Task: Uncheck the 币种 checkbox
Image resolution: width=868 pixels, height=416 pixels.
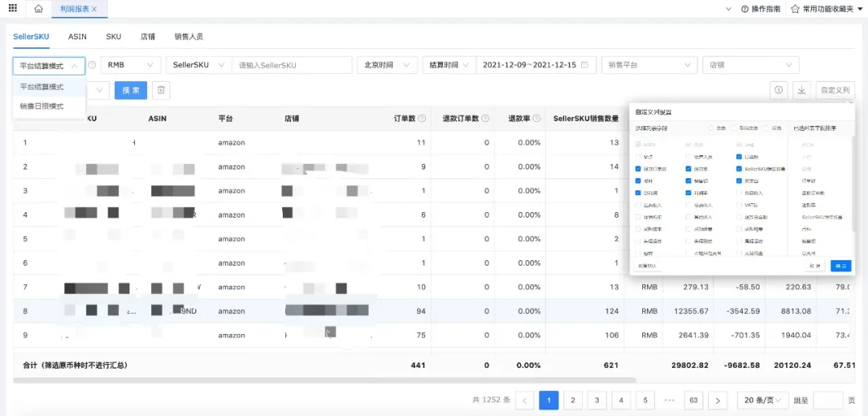Action: tap(639, 181)
